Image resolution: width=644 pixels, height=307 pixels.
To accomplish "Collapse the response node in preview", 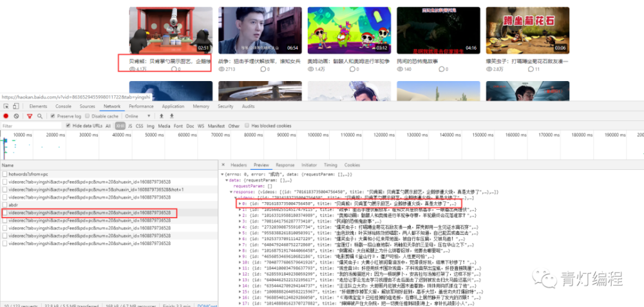I will coord(231,192).
